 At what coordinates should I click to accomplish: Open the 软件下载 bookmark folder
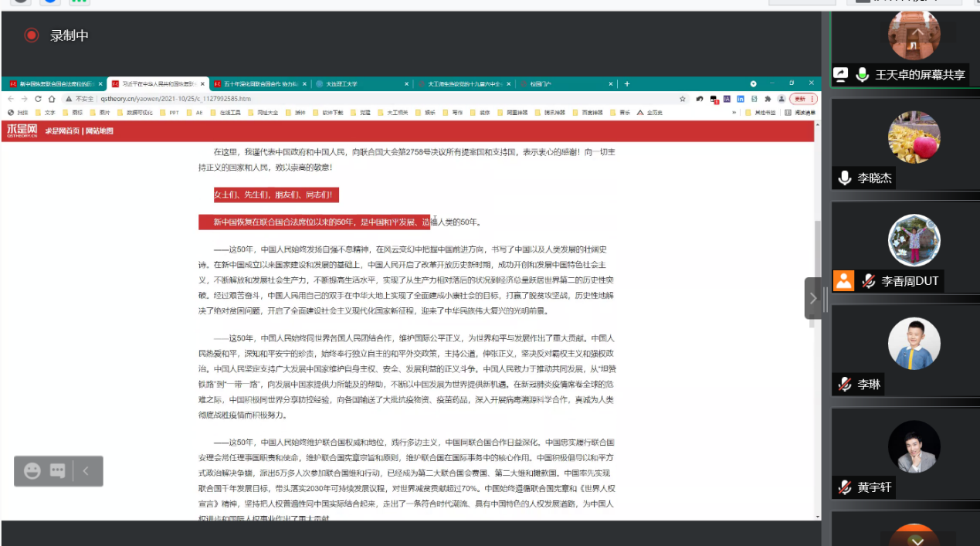(327, 112)
